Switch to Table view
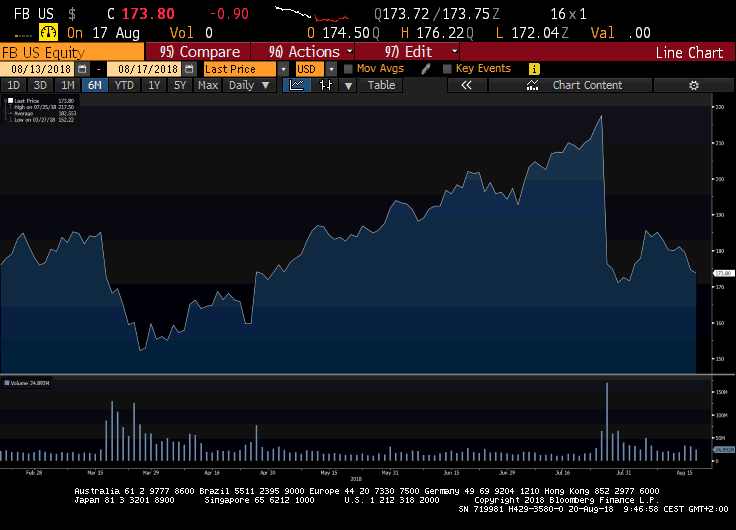Image resolution: width=736 pixels, height=530 pixels. point(381,85)
